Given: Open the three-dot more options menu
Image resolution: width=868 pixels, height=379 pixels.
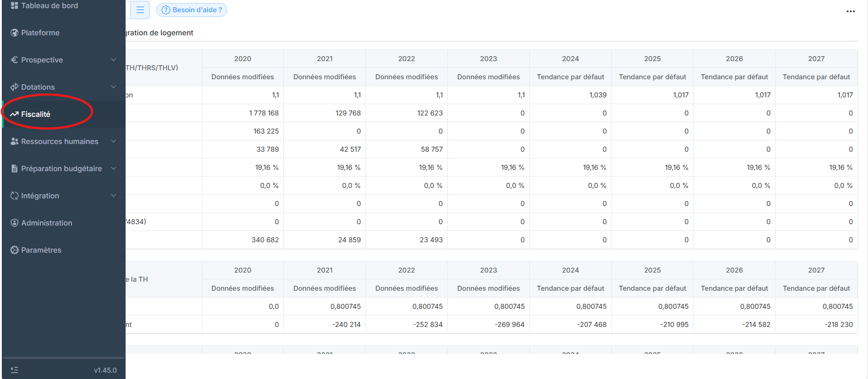Looking at the screenshot, I should 850,11.
